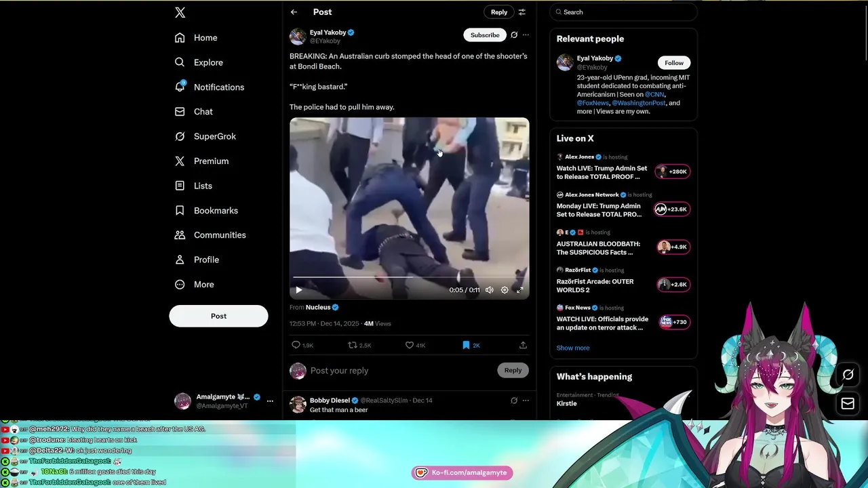Click the Lists icon in the sidebar

coord(180,186)
